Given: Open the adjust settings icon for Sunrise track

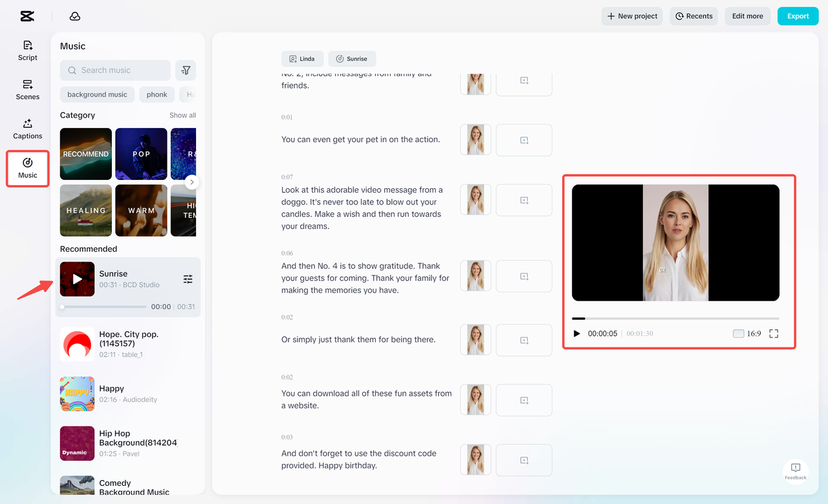Looking at the screenshot, I should click(x=188, y=279).
